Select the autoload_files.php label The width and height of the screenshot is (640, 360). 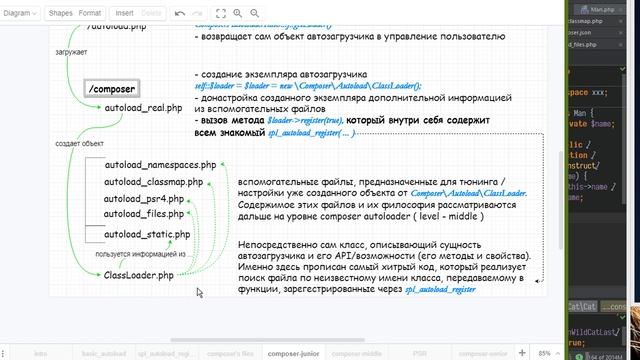pos(144,214)
